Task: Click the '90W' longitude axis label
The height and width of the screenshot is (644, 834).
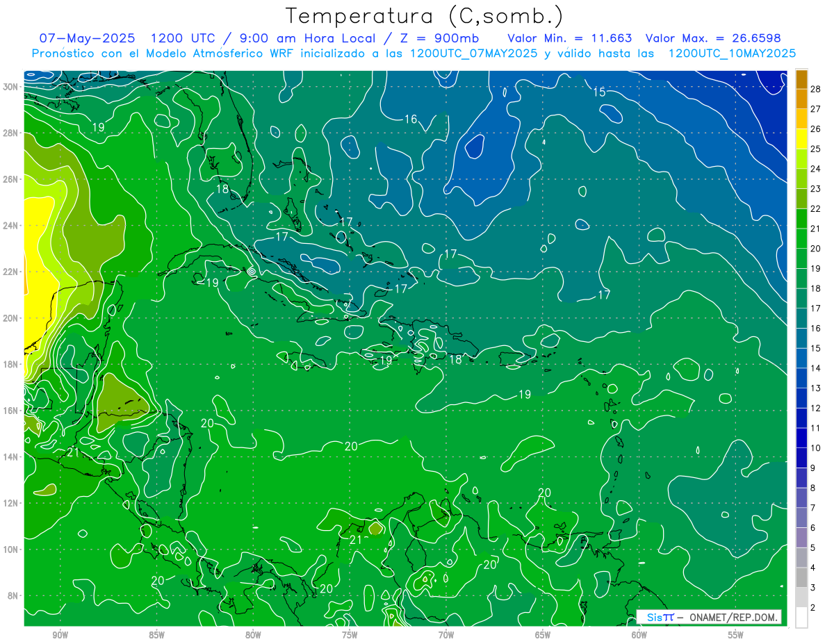Action: pos(60,635)
